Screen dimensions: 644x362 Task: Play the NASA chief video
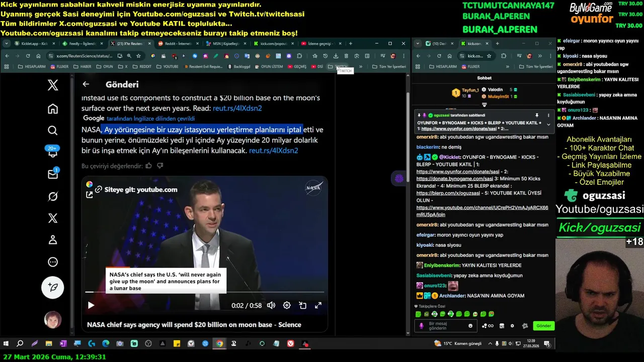pyautogui.click(x=91, y=305)
